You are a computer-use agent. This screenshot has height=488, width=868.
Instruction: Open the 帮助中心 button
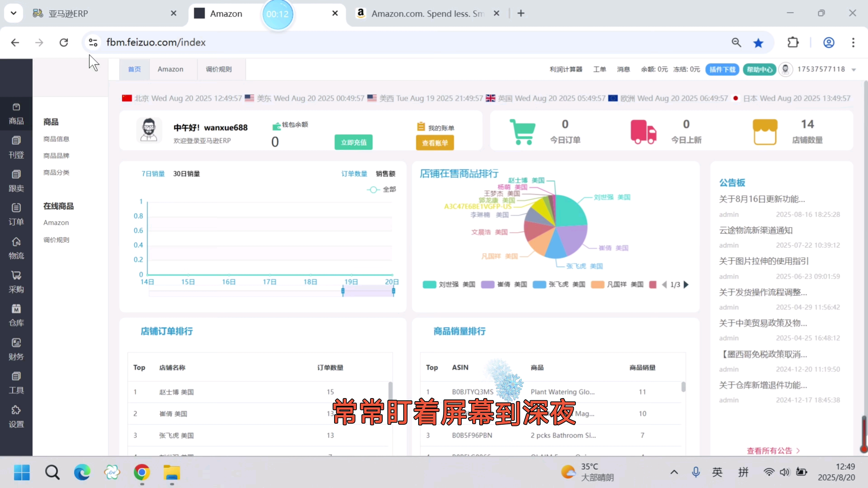759,69
